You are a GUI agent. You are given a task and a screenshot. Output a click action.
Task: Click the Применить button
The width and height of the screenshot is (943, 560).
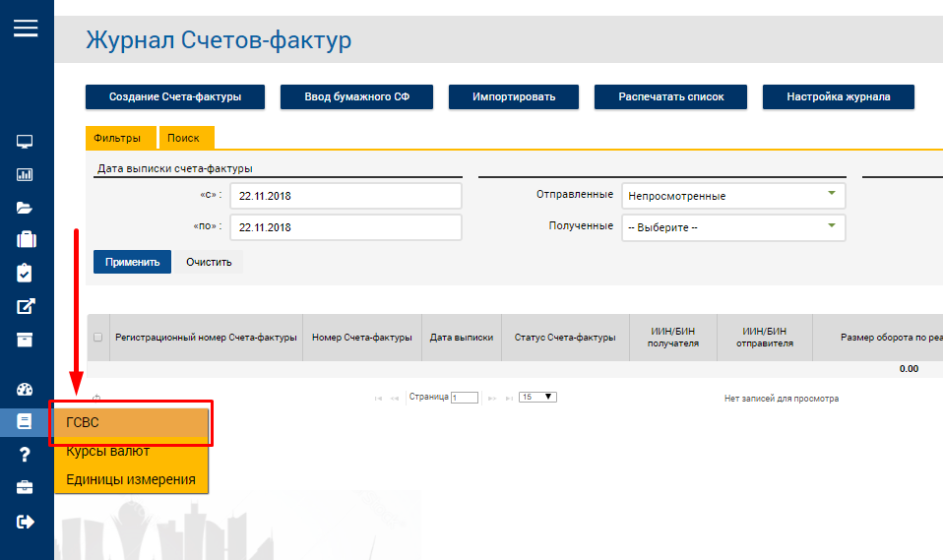132,262
